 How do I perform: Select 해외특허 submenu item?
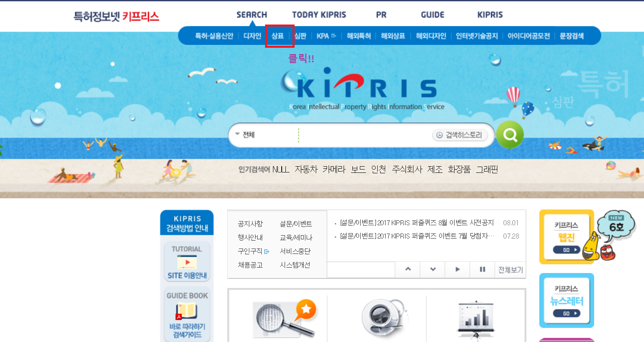359,36
